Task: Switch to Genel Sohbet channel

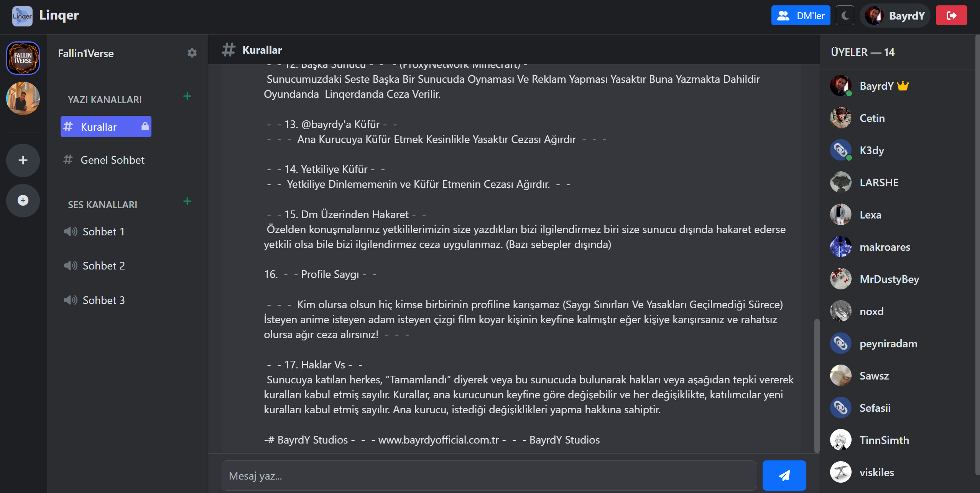Action: click(x=112, y=160)
